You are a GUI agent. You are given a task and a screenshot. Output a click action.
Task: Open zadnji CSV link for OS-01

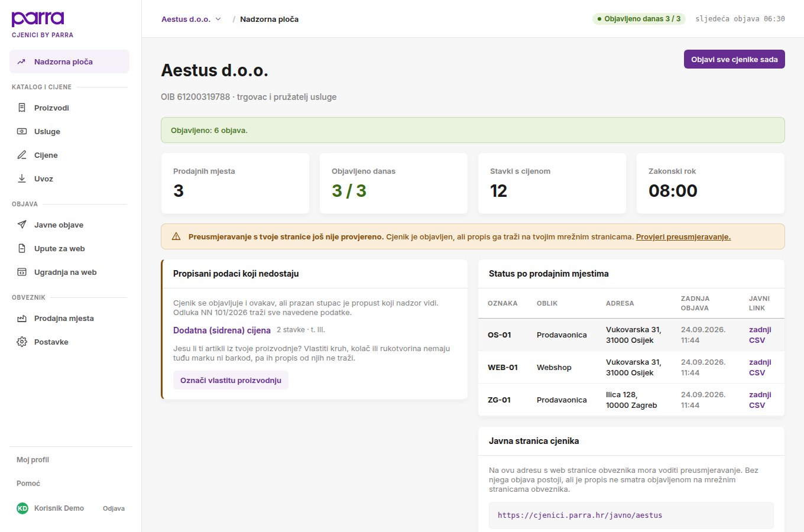tap(760, 335)
